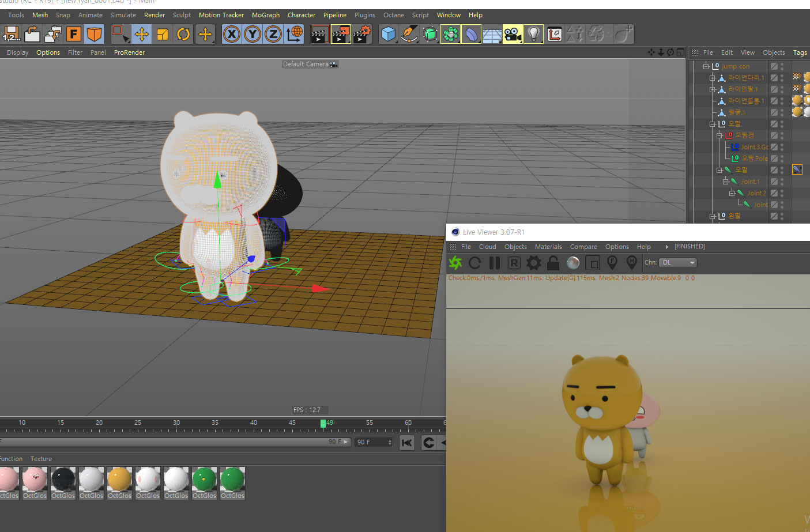Viewport: 810px width, 532px height.
Task: Collapse the jump con object tree
Action: click(x=706, y=66)
